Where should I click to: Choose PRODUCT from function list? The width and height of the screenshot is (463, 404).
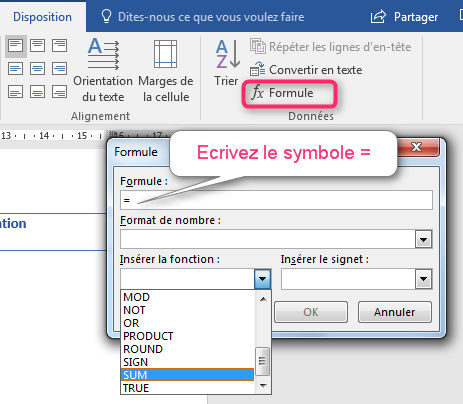(187, 336)
